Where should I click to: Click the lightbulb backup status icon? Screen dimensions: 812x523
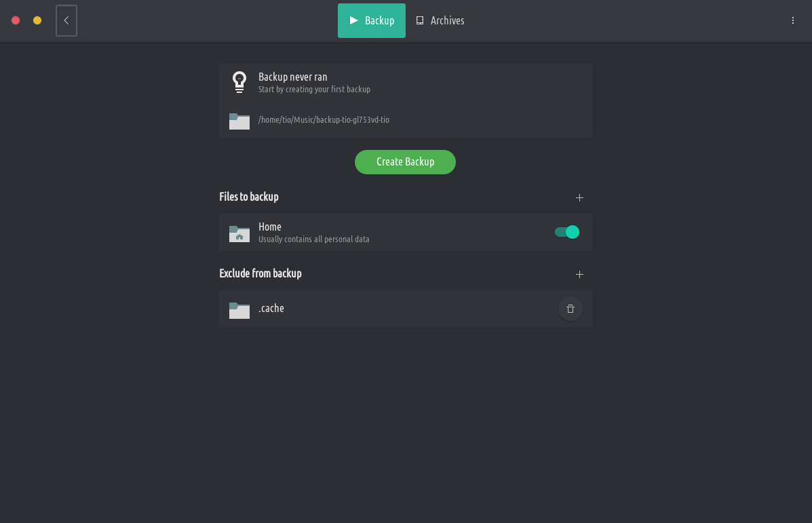pyautogui.click(x=239, y=82)
